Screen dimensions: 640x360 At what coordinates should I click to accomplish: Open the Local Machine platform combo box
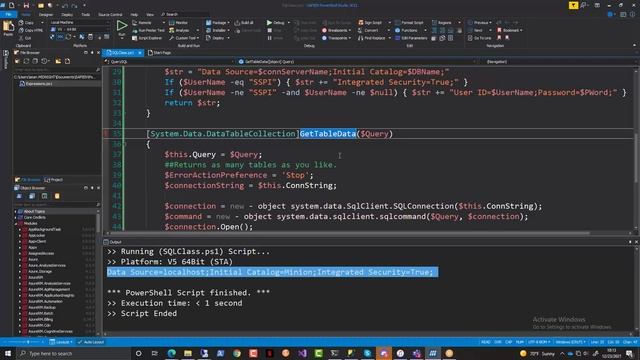[x=80, y=22]
